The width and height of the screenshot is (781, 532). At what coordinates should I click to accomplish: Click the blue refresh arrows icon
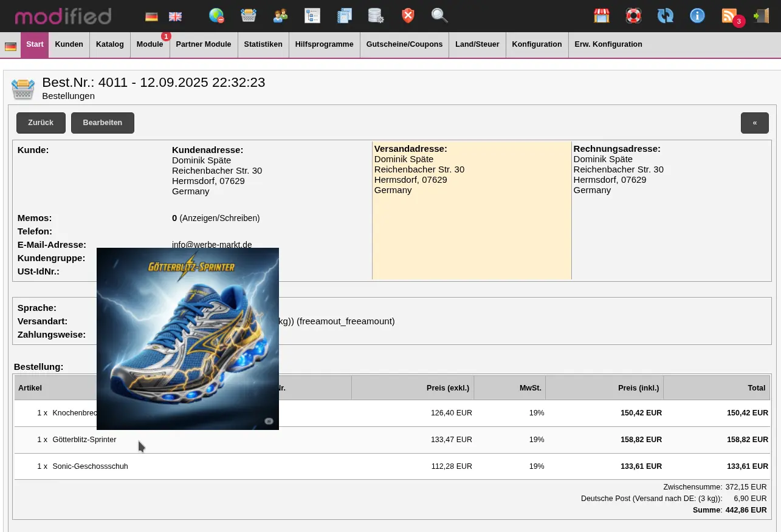(x=666, y=16)
